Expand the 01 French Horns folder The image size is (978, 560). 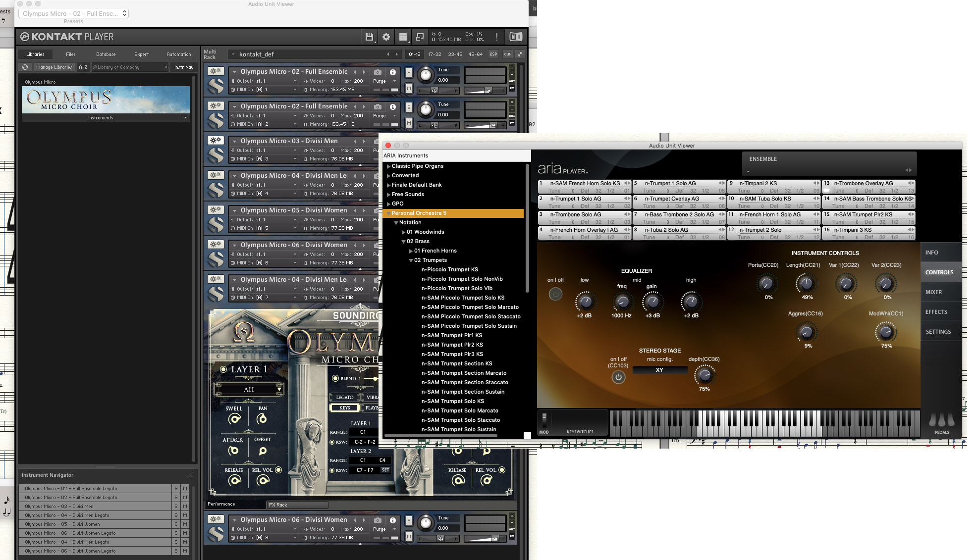(411, 251)
